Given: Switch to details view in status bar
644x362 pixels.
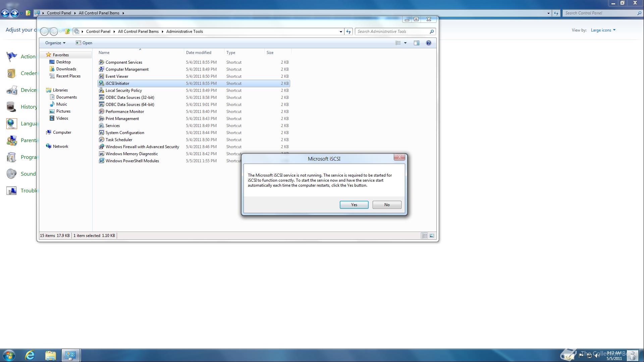Looking at the screenshot, I should click(424, 236).
